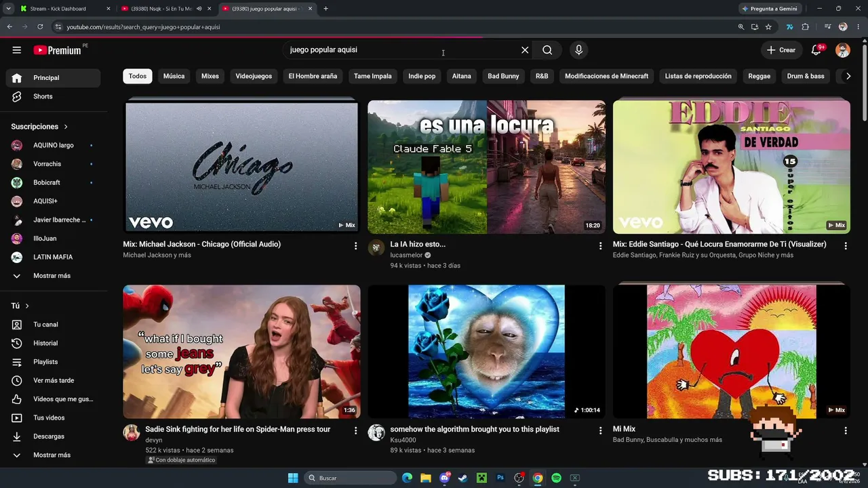The height and width of the screenshot is (488, 868).
Task: Open the notifications bell
Action: pyautogui.click(x=816, y=50)
